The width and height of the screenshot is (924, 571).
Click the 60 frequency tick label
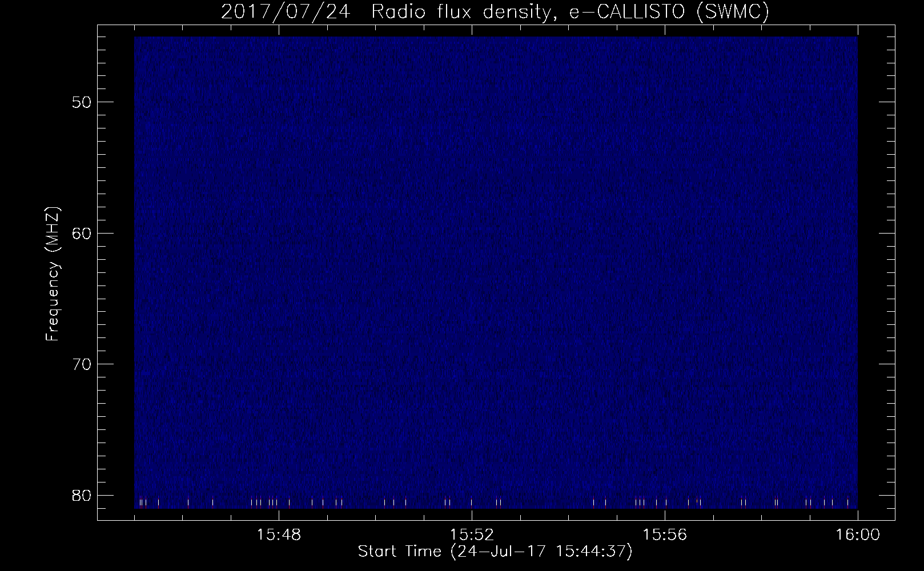81,233
